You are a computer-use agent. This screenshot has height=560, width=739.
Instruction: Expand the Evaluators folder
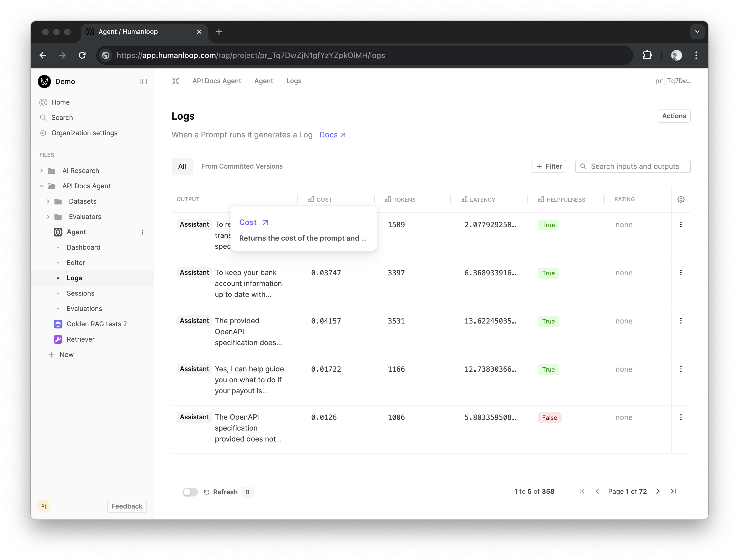[x=48, y=217]
